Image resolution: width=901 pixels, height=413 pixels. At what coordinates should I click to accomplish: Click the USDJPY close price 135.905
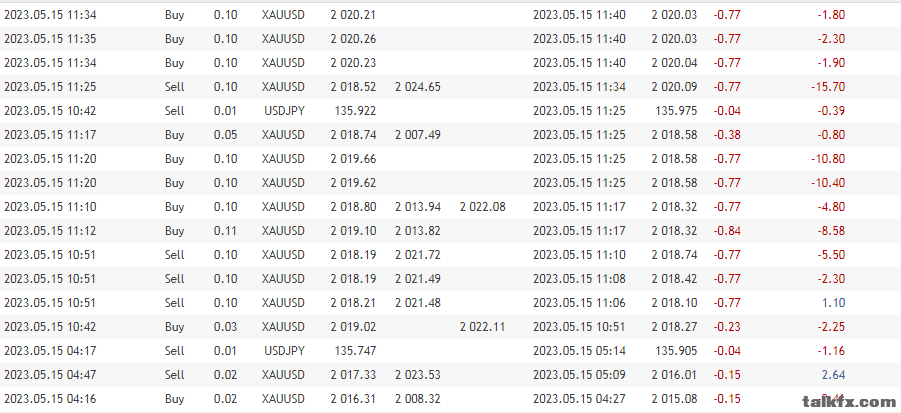[675, 350]
